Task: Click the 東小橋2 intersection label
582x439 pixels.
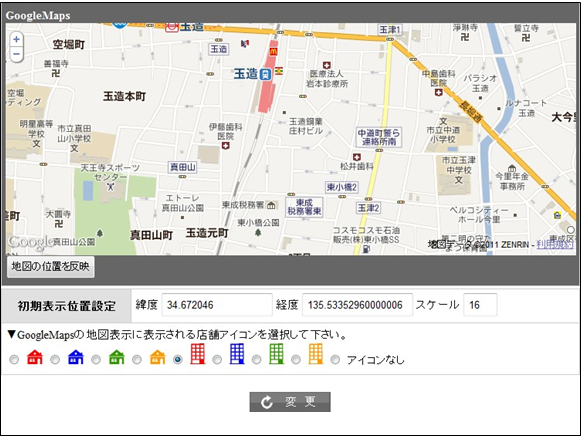Action: (341, 187)
